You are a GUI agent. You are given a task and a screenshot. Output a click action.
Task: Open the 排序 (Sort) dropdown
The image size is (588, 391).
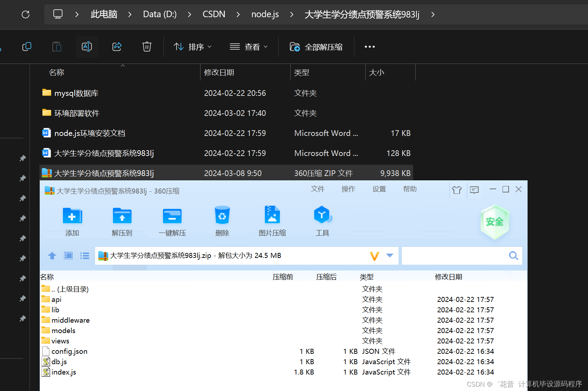[x=193, y=47]
